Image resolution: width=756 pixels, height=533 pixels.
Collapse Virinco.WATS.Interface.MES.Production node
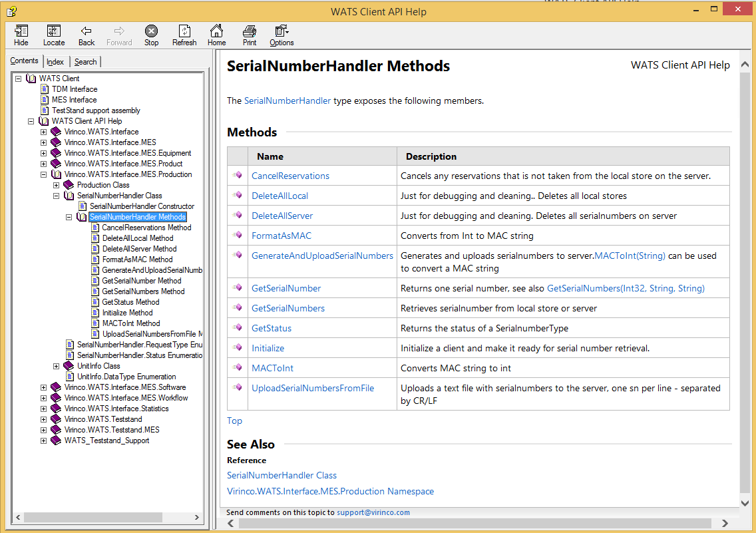(43, 174)
